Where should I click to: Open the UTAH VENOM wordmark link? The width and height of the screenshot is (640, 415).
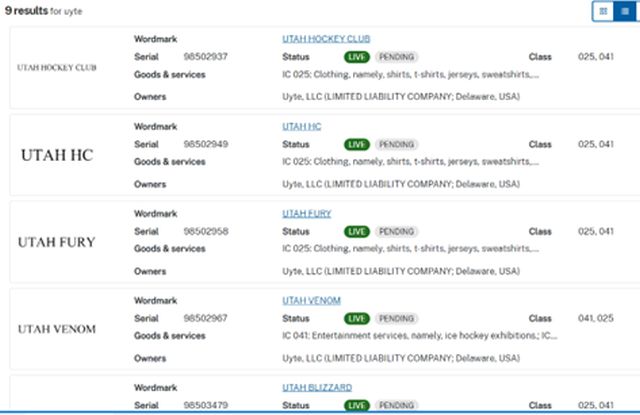point(311,300)
